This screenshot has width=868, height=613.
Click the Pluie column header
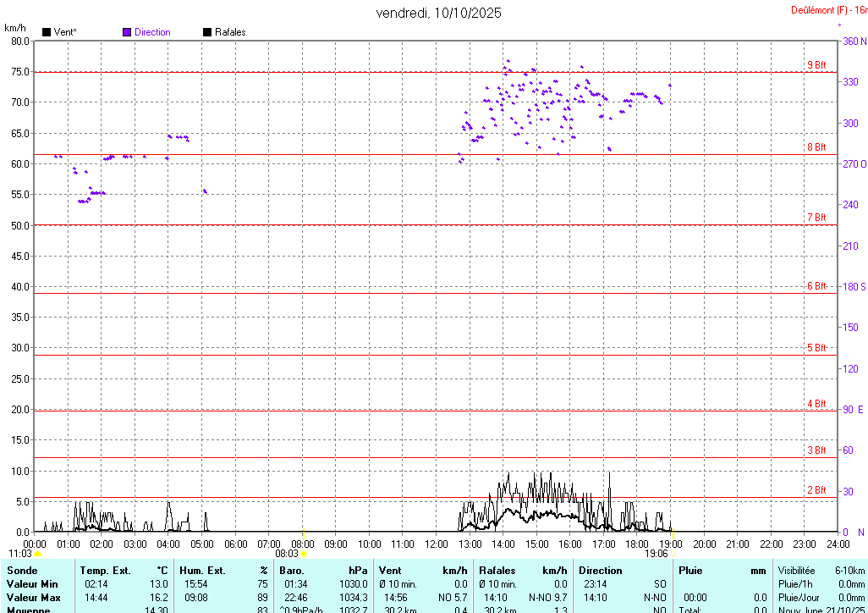click(x=690, y=571)
